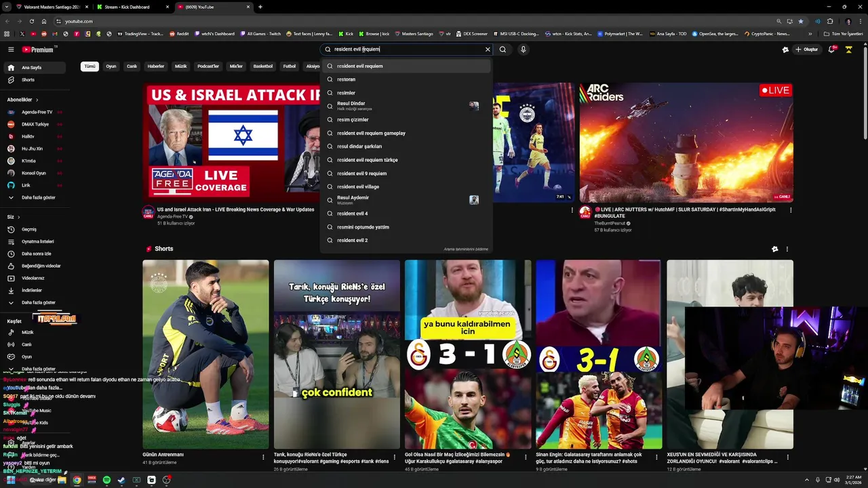868x488 pixels.
Task: Open Daha sonra izle list
Action: pos(35,253)
